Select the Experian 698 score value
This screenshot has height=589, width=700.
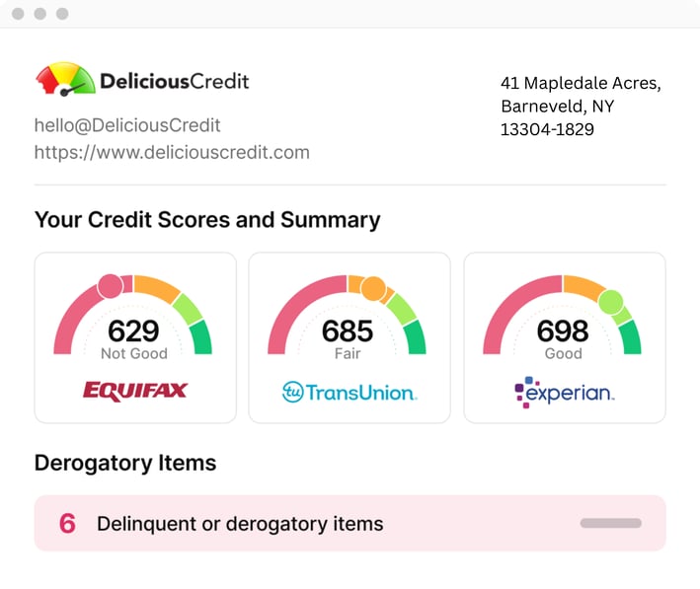[x=563, y=331]
